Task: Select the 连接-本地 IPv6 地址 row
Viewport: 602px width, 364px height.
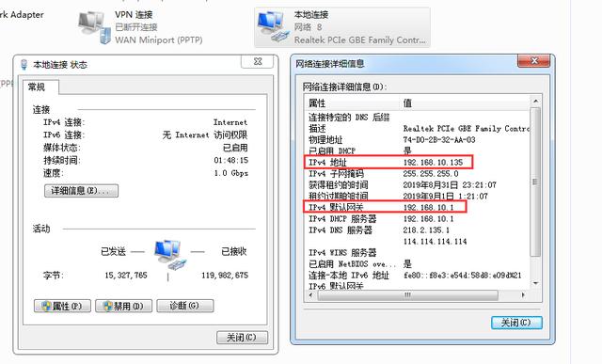Action: point(418,275)
